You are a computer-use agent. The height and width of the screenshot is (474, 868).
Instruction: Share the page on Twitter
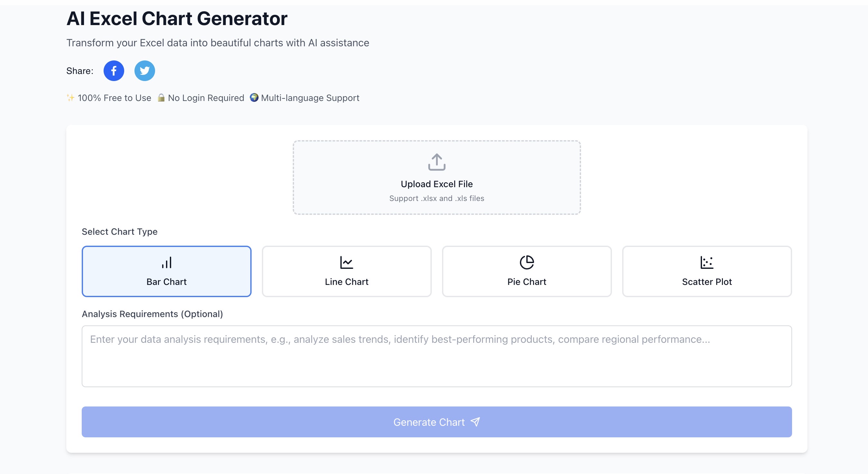pos(144,70)
